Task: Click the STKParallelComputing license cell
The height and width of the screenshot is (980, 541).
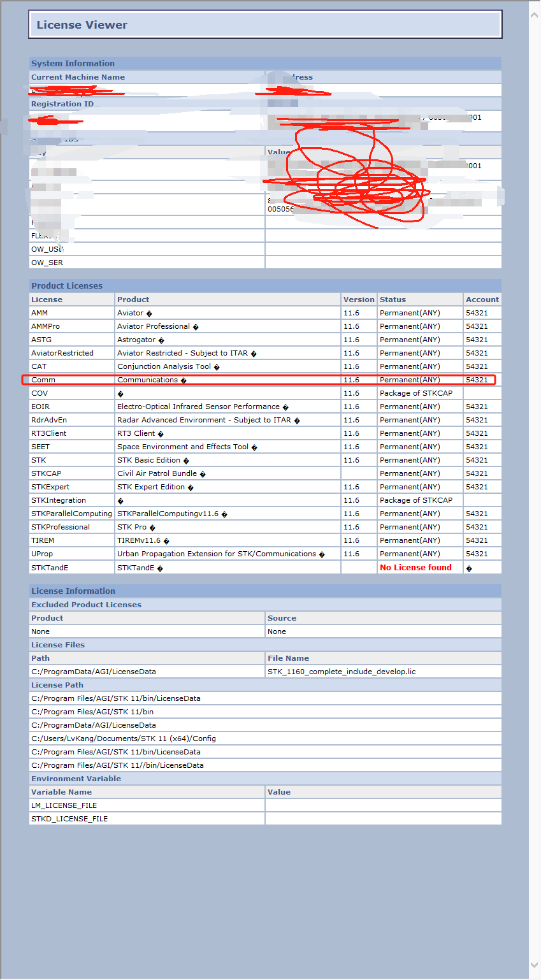Action: pyautogui.click(x=72, y=514)
